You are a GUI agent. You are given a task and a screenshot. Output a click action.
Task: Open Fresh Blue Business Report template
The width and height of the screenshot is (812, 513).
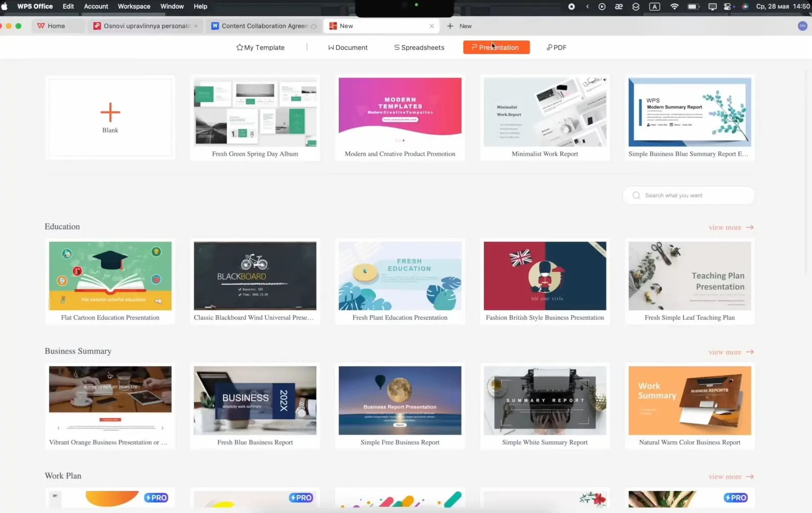click(255, 406)
